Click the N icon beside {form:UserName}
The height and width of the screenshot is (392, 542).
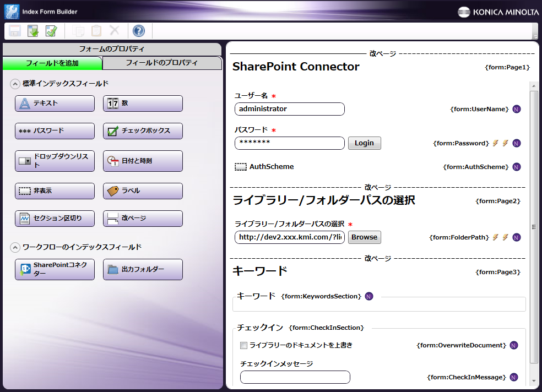click(517, 109)
